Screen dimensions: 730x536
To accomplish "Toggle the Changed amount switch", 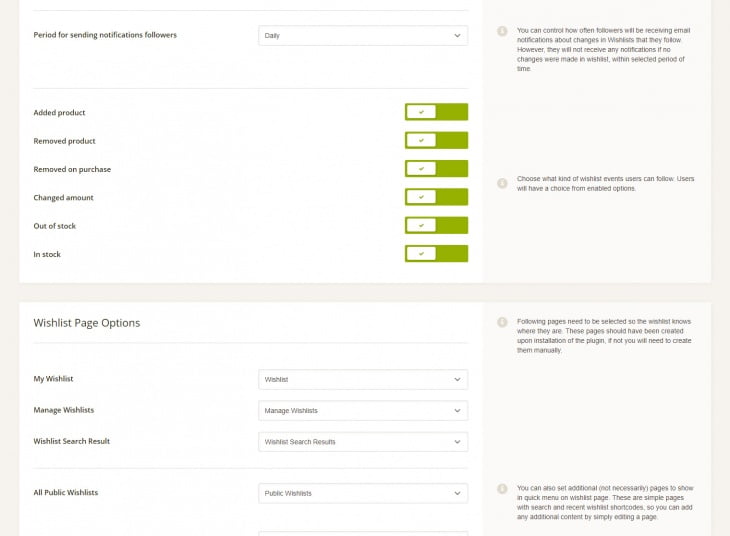I will 436,197.
